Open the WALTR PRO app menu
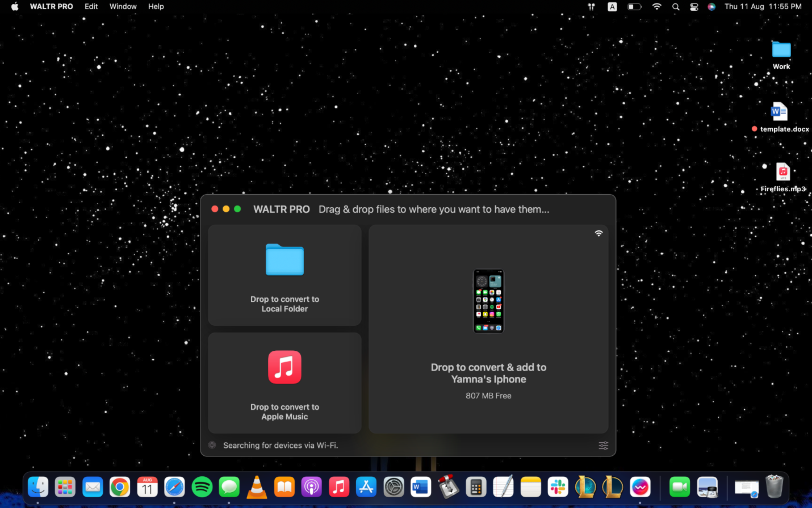The height and width of the screenshot is (508, 812). tap(51, 6)
